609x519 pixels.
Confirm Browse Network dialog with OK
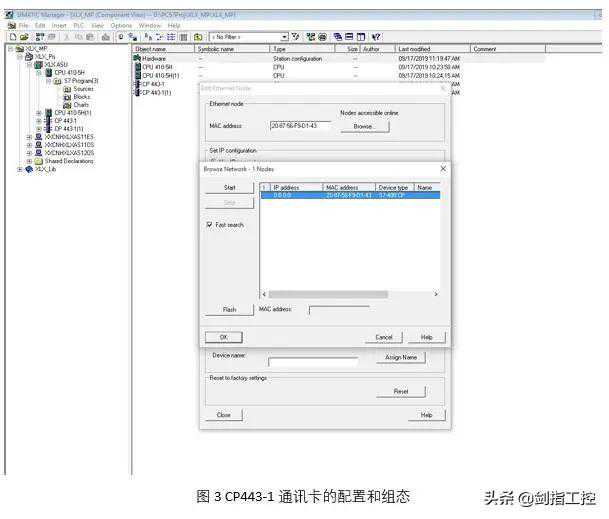224,337
